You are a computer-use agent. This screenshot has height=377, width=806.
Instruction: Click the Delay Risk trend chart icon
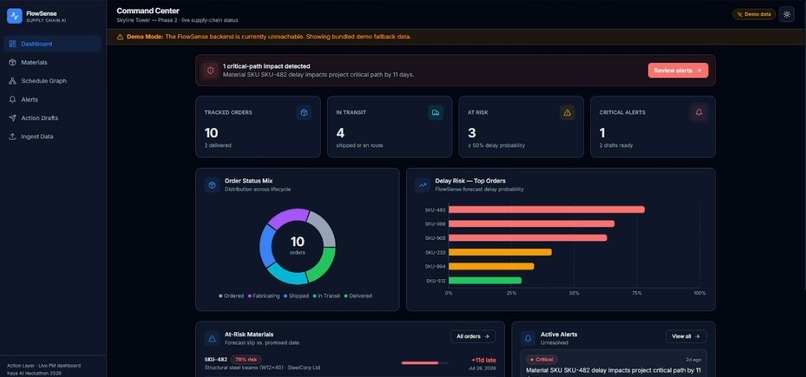pos(423,185)
